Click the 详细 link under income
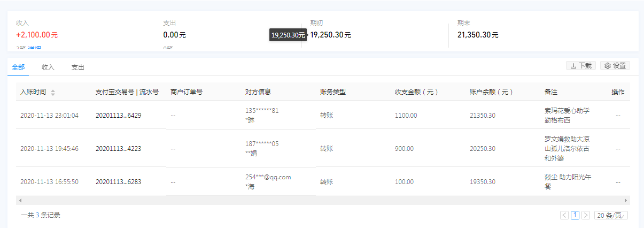Viewport: 644px width, 228px height. [35, 49]
